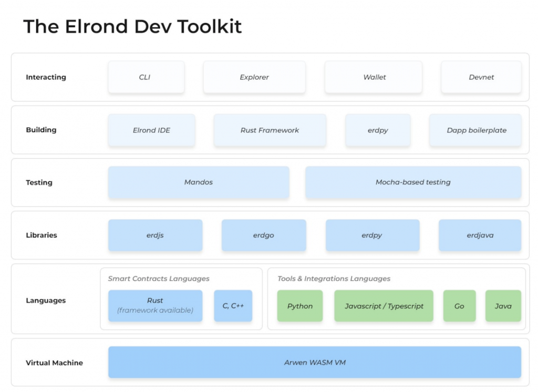
Task: Select the green Python box
Action: 300,306
